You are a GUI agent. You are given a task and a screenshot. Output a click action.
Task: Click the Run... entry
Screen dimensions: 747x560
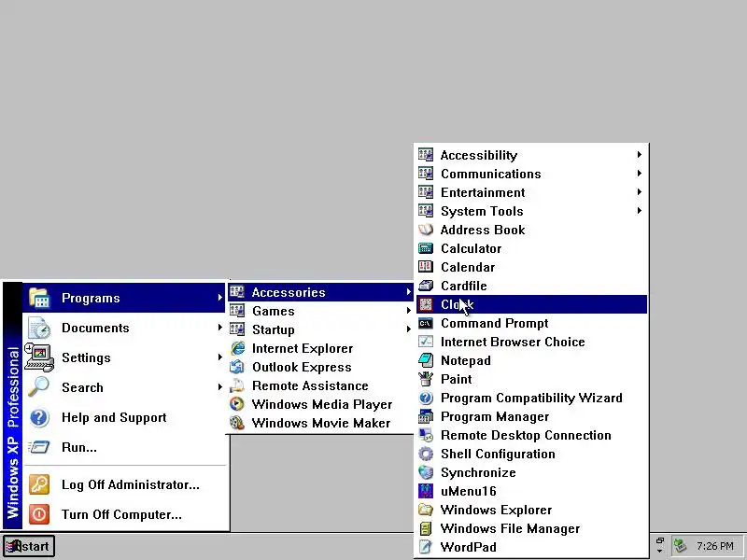124,447
